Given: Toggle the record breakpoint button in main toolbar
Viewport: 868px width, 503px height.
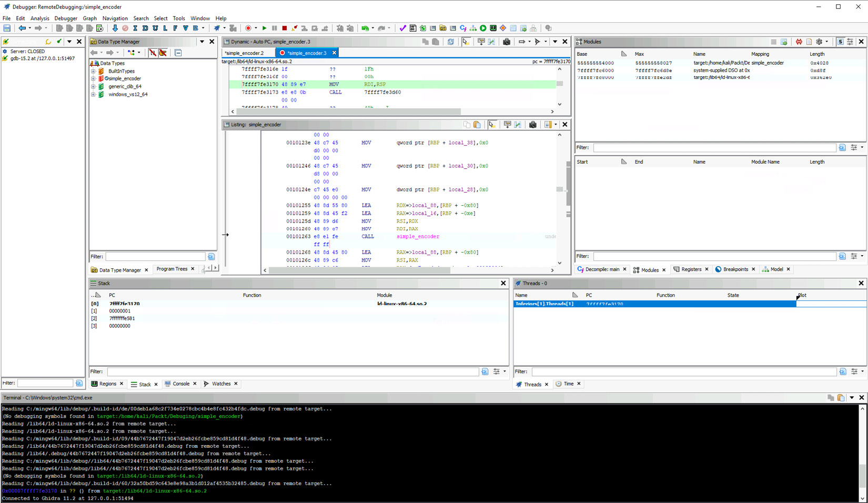Looking at the screenshot, I should pyautogui.click(x=248, y=28).
